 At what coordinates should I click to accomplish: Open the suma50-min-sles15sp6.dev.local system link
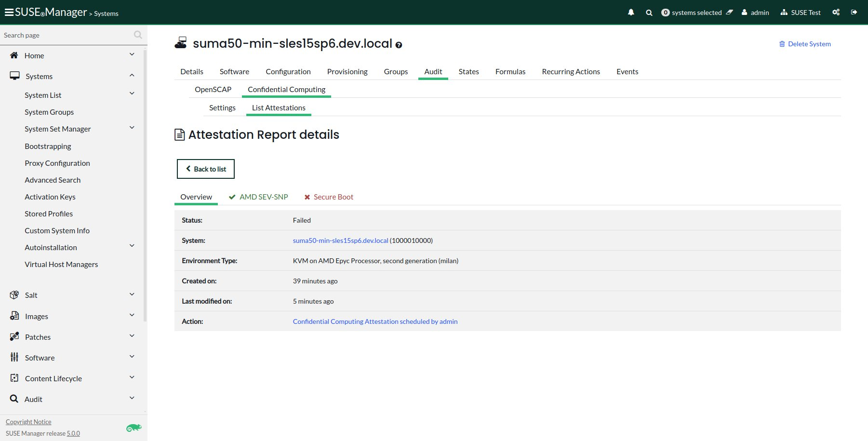pos(340,241)
